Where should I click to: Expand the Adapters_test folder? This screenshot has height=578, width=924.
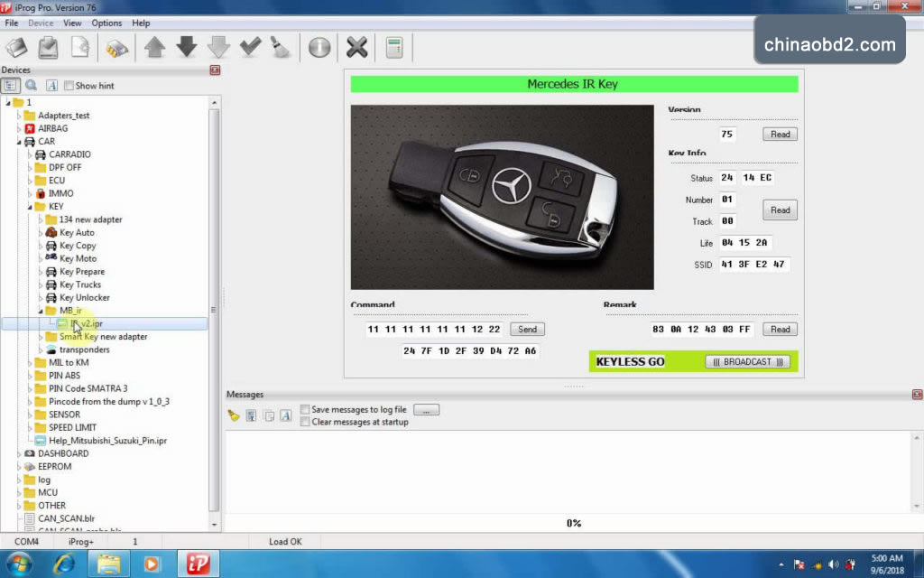[19, 116]
